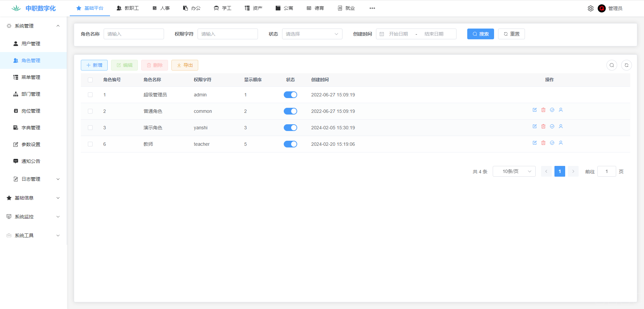Click the round refresh icon above table
Viewport: 644px width, 309px height.
pyautogui.click(x=627, y=65)
